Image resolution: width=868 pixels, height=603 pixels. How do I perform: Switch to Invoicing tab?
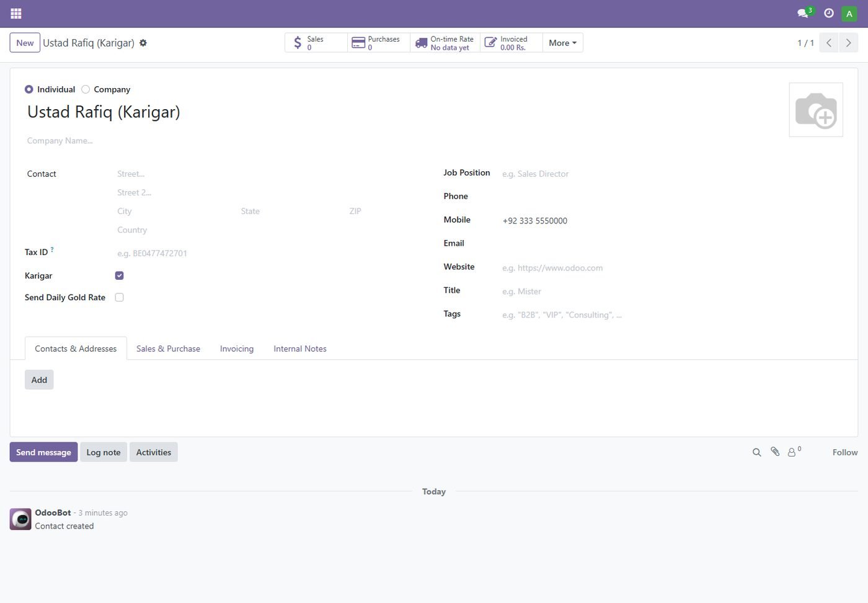click(237, 349)
